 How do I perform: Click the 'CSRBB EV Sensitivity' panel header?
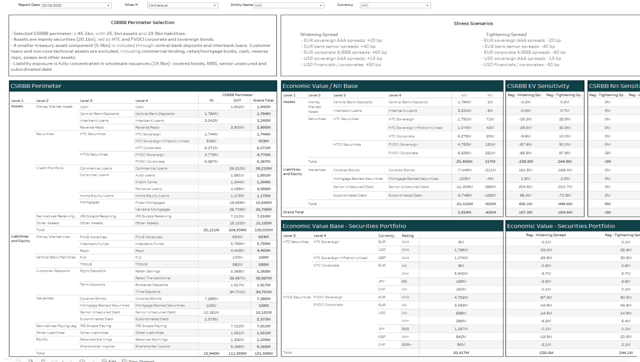tap(544, 86)
